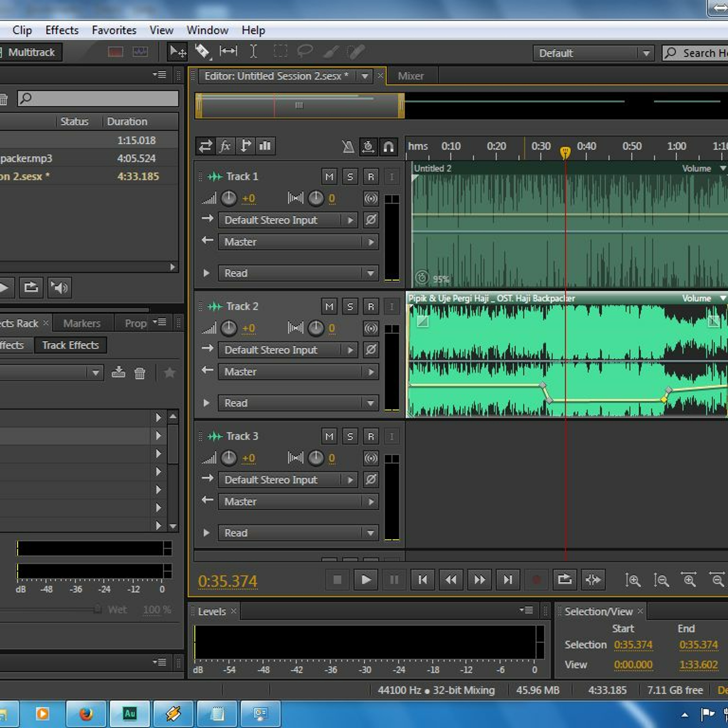Click the Files panel search field
Image resolution: width=728 pixels, height=728 pixels.
click(x=98, y=99)
